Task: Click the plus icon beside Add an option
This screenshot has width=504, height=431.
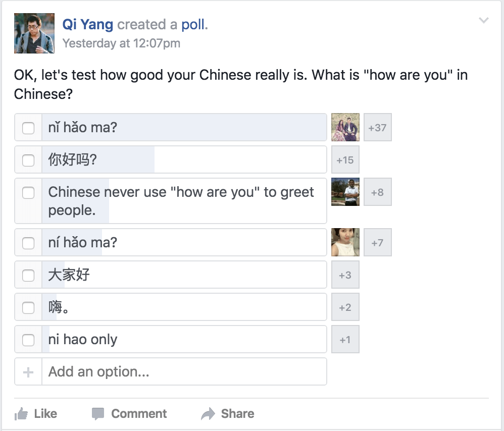Action: tap(28, 372)
